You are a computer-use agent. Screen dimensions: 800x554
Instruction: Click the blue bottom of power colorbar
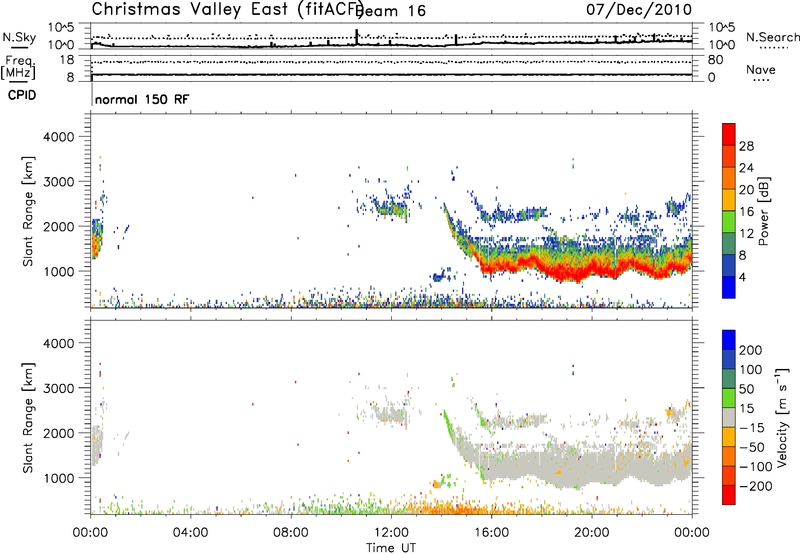click(x=729, y=287)
